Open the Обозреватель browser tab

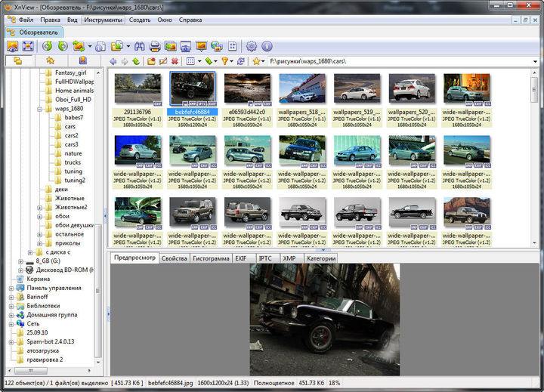[x=35, y=32]
